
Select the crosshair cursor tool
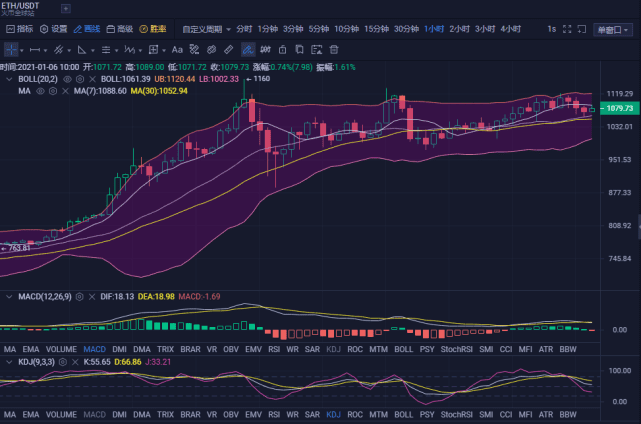(x=11, y=50)
